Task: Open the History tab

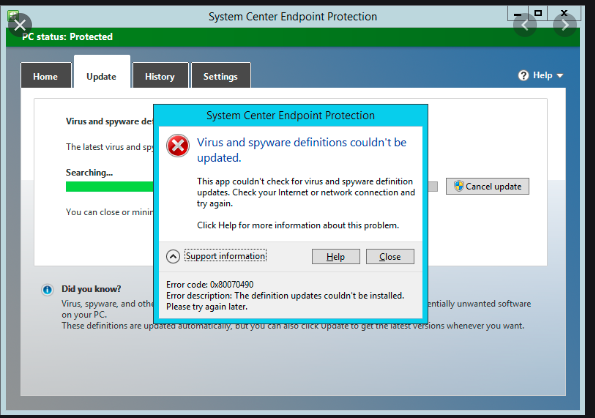Action: pos(160,76)
